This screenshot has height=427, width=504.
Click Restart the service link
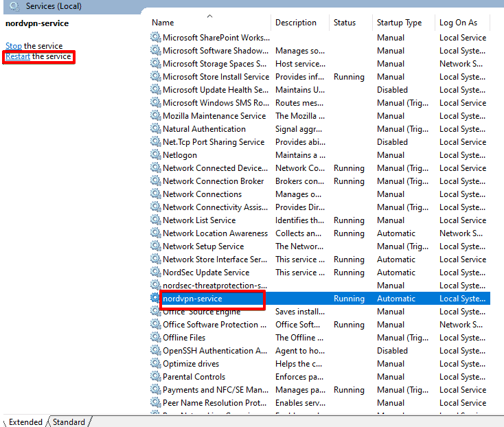[18, 56]
